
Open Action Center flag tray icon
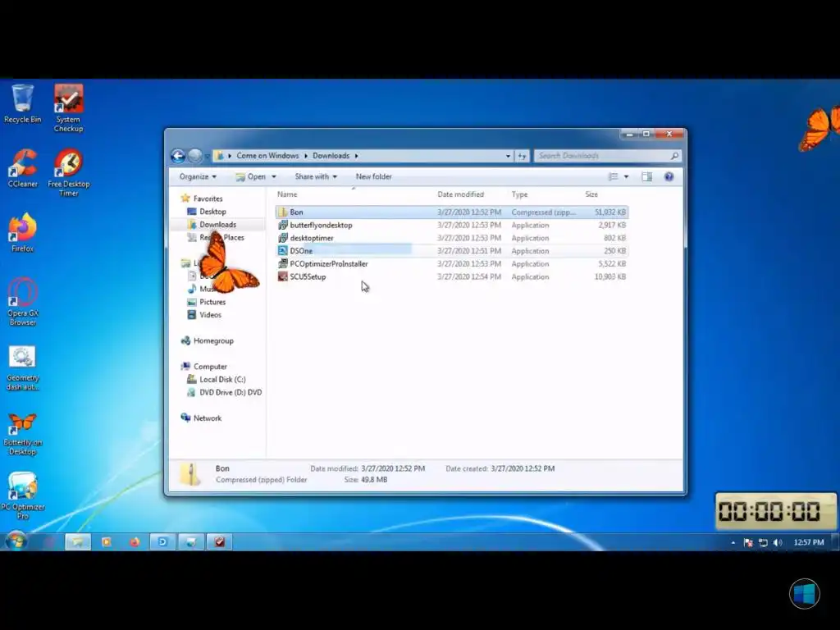[x=748, y=543]
